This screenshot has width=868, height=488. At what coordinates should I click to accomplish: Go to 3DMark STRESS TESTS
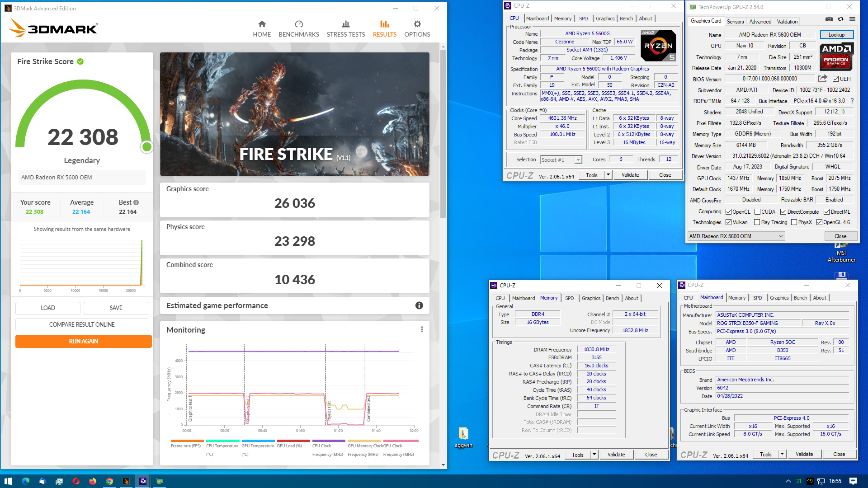(346, 29)
